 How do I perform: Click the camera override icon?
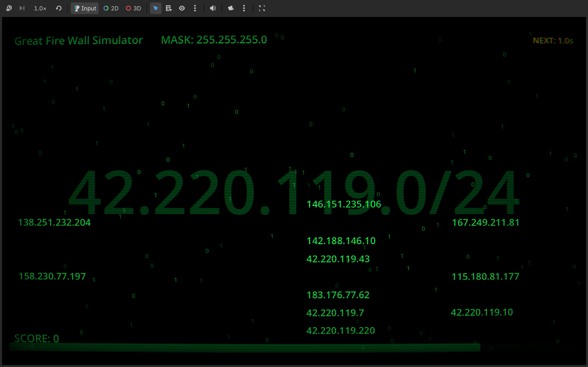231,8
